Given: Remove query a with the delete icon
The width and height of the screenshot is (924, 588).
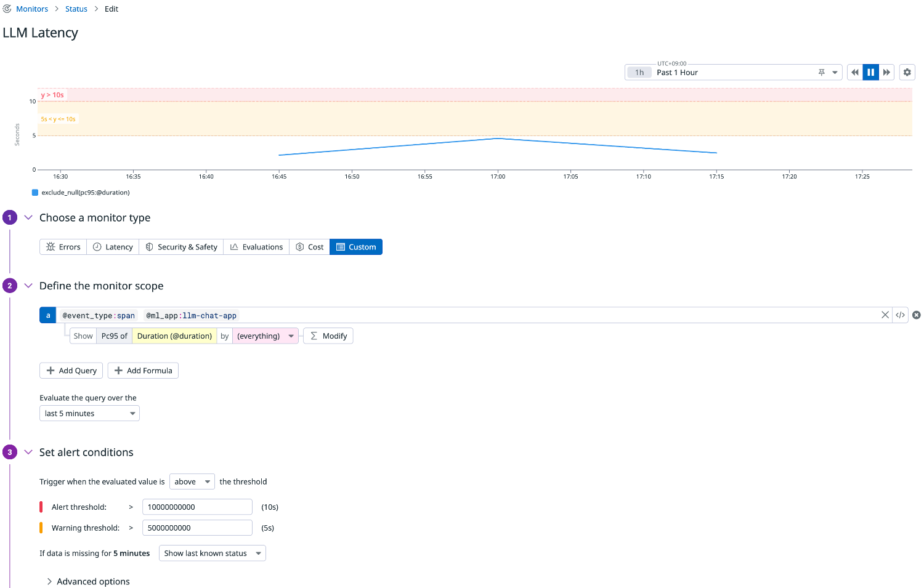Looking at the screenshot, I should pyautogui.click(x=917, y=315).
